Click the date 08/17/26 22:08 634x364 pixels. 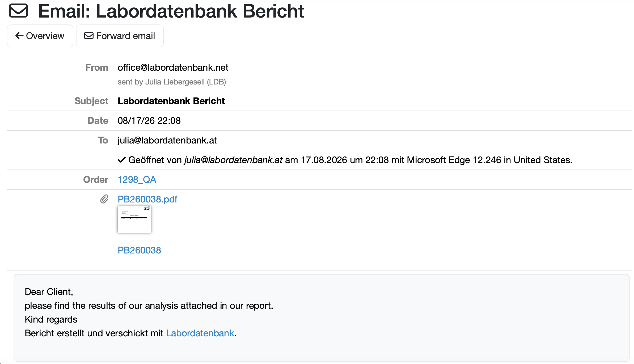149,121
